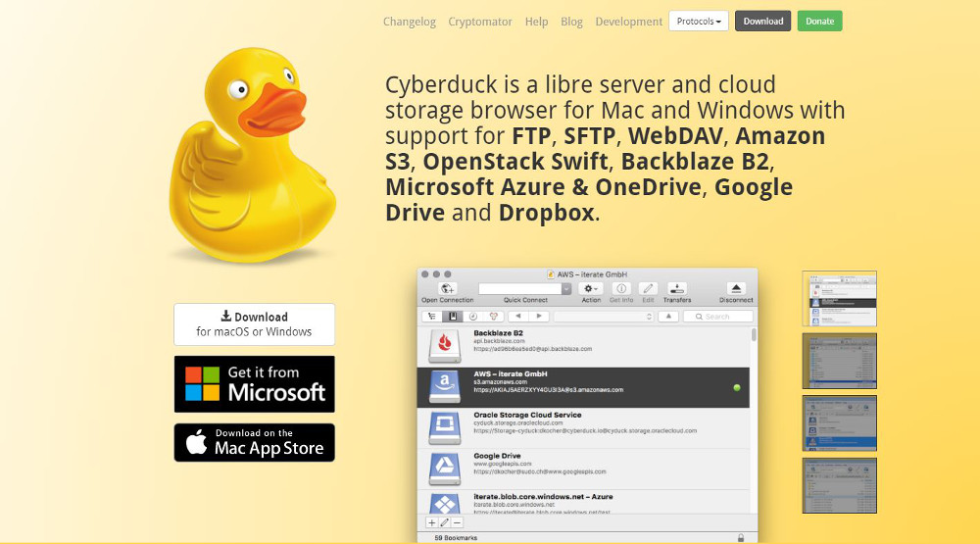
Task: Select the Backblaze B2 drive icon
Action: 444,345
